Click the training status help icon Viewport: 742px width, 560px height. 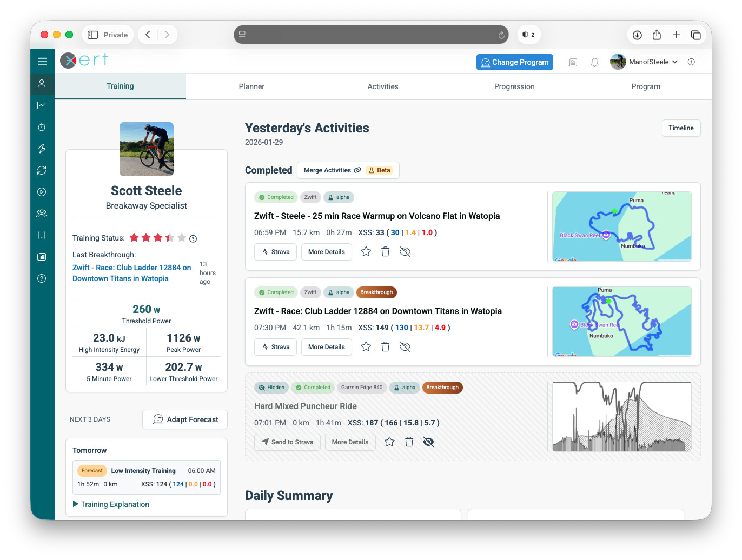pyautogui.click(x=193, y=239)
